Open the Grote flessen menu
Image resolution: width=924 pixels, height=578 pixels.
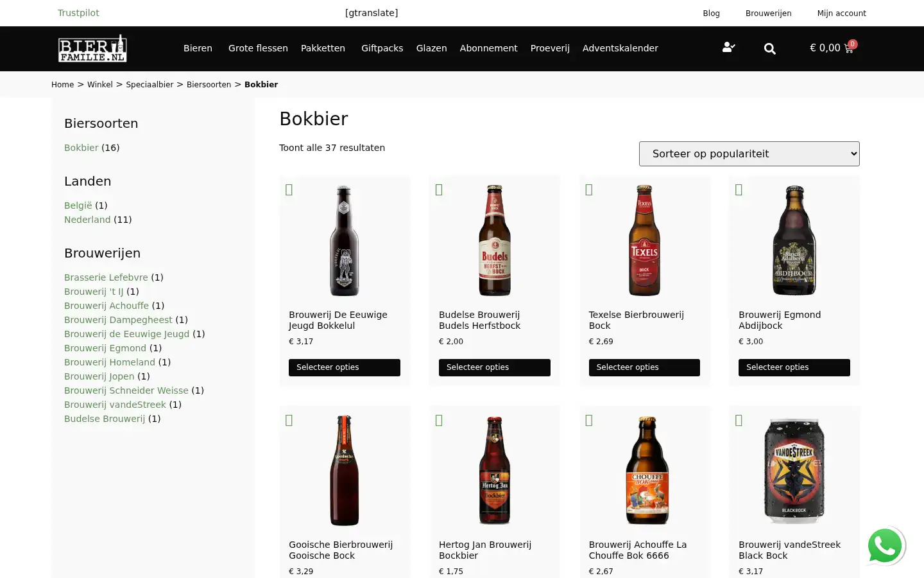click(258, 48)
